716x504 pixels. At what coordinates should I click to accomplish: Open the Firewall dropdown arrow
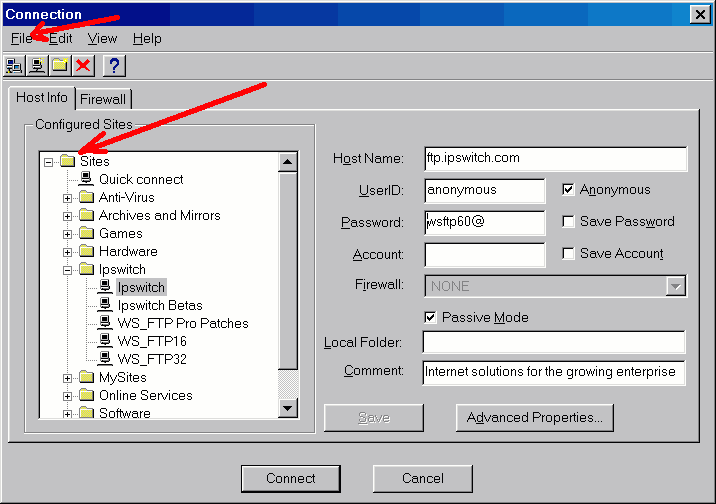point(675,286)
